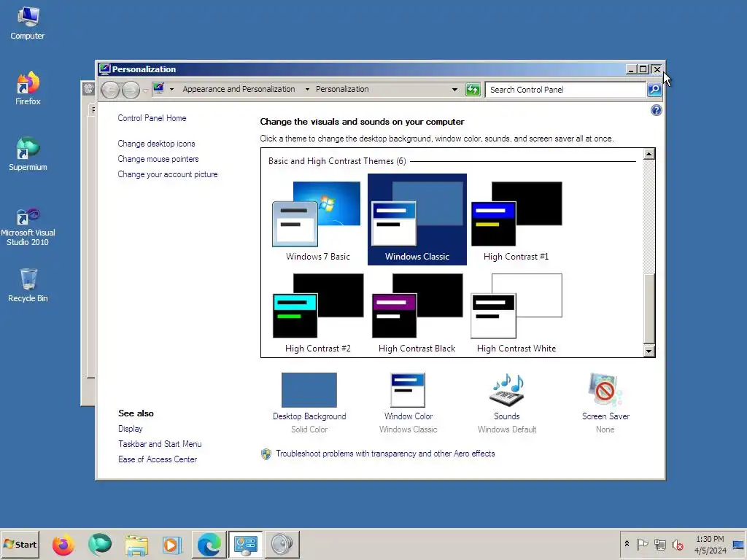
Task: Focus the Search Control Panel field
Action: (565, 90)
